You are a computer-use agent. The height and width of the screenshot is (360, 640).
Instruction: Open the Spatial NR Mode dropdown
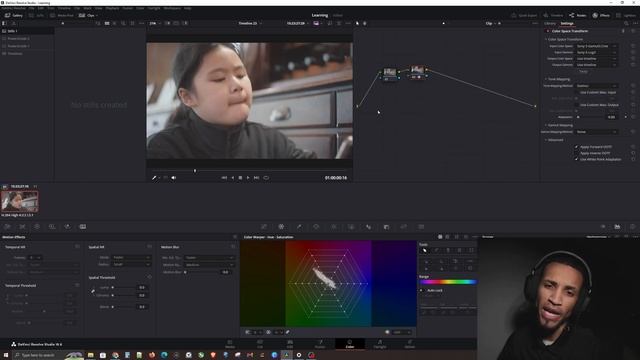(x=131, y=258)
